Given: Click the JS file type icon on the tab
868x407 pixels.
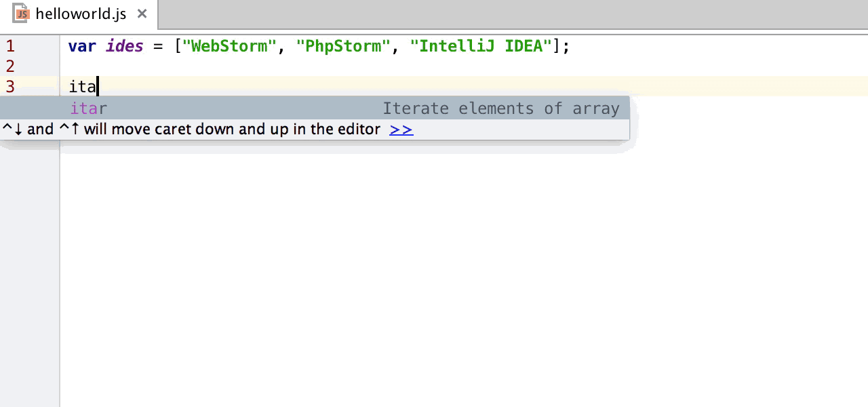Looking at the screenshot, I should pos(20,14).
